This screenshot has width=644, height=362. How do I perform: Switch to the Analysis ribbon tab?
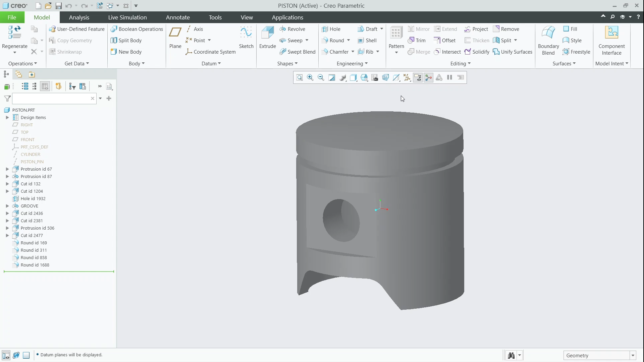point(79,17)
